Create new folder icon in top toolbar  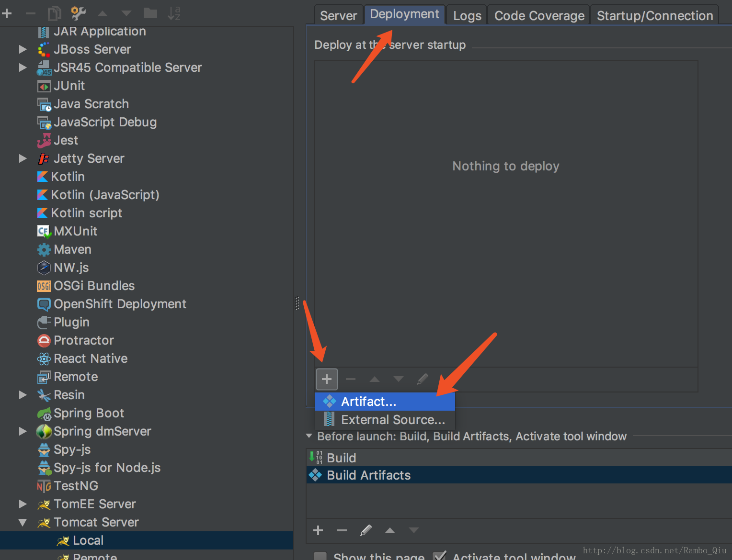point(150,13)
